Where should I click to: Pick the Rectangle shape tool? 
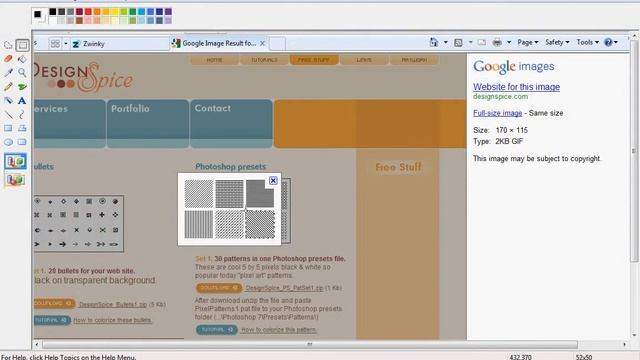pyautogui.click(x=8, y=128)
